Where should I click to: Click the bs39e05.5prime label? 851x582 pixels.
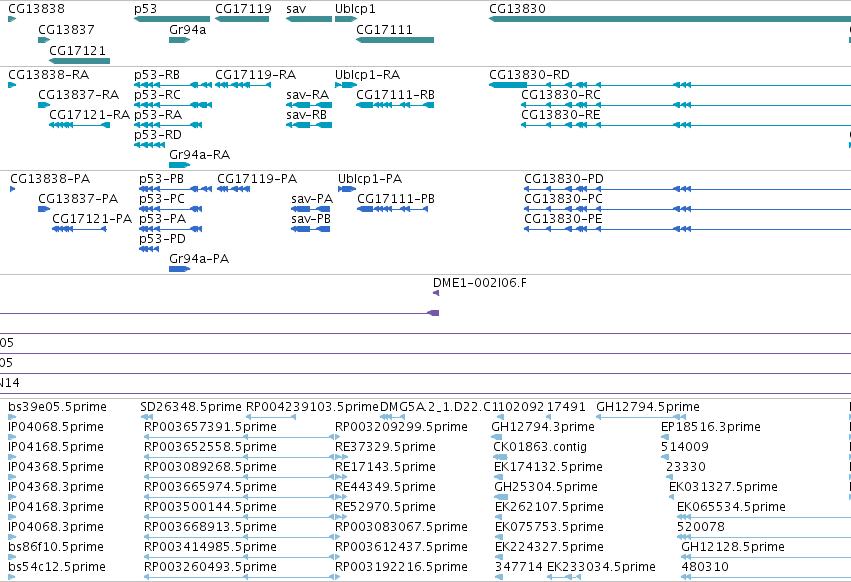[58, 407]
